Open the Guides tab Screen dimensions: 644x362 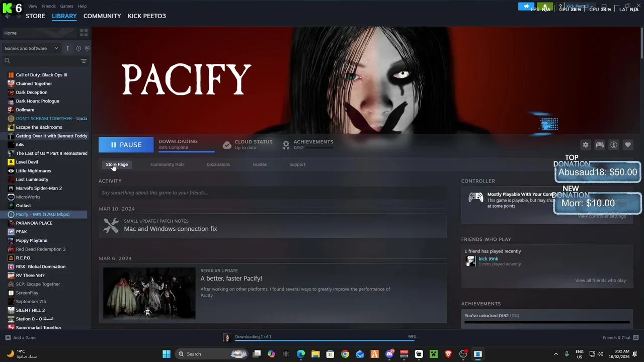pyautogui.click(x=260, y=164)
